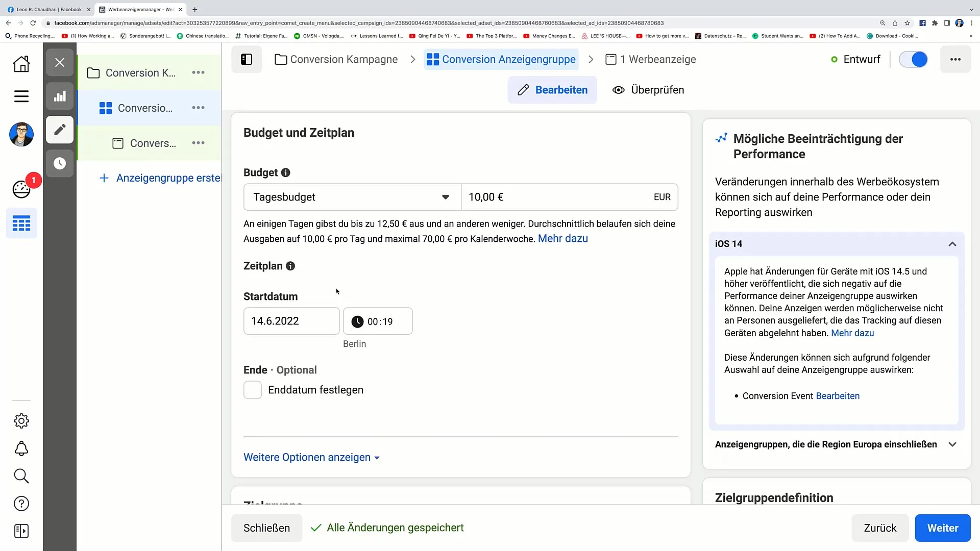
Task: Open the account overview gauge icon with badge
Action: click(x=21, y=189)
